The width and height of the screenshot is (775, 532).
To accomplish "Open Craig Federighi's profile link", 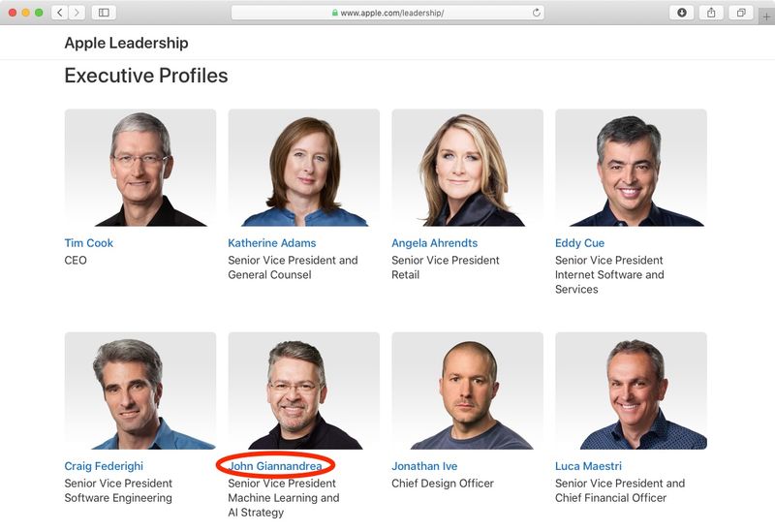I will pyautogui.click(x=104, y=466).
